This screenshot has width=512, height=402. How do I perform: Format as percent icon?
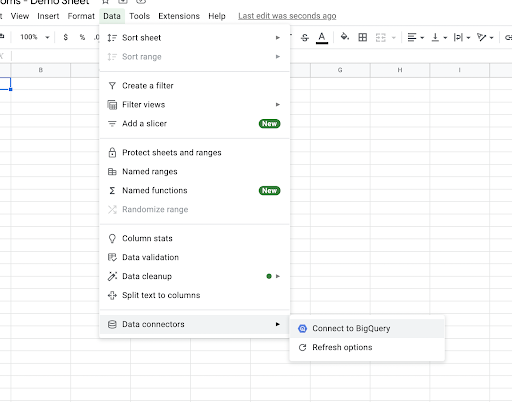pos(82,37)
